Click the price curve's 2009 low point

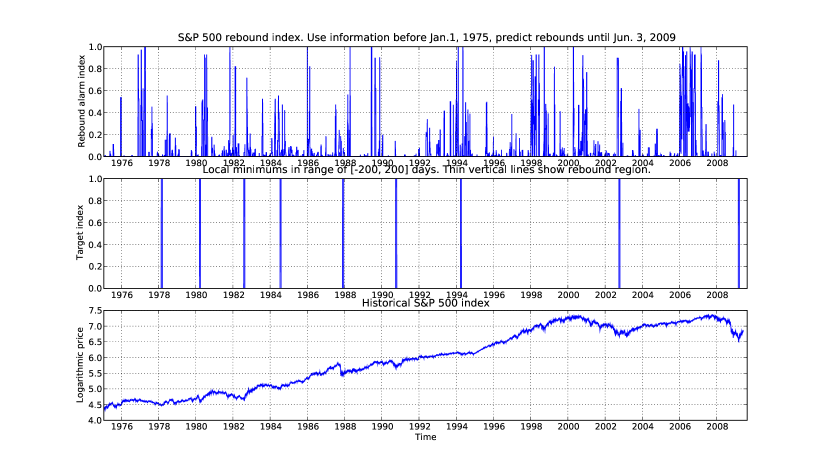point(739,340)
